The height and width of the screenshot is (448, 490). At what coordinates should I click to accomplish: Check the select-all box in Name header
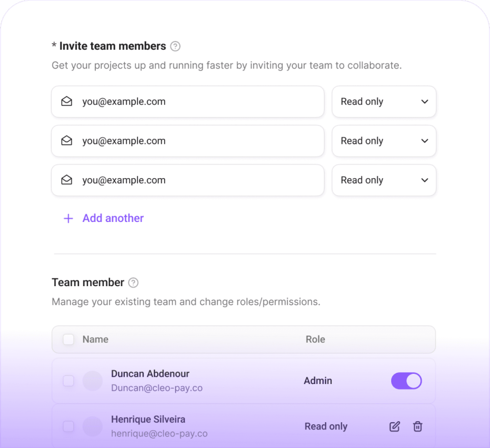pos(68,340)
